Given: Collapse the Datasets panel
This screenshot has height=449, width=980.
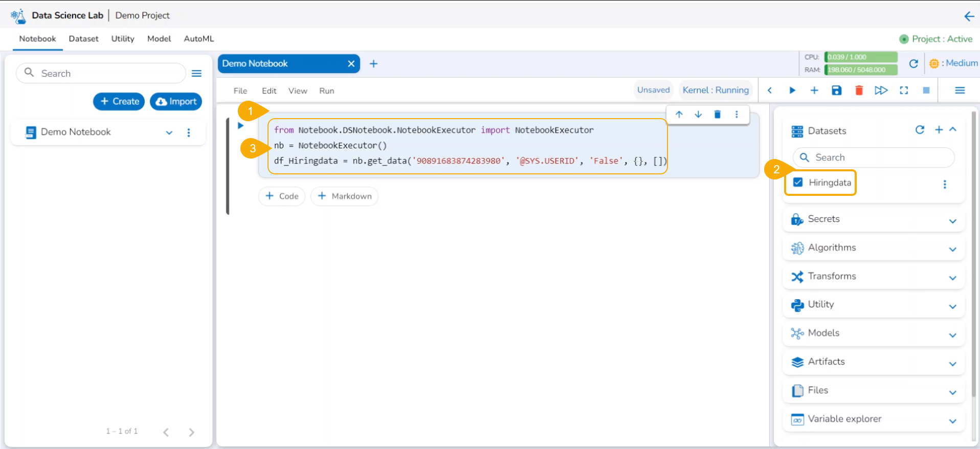Looking at the screenshot, I should (x=953, y=130).
